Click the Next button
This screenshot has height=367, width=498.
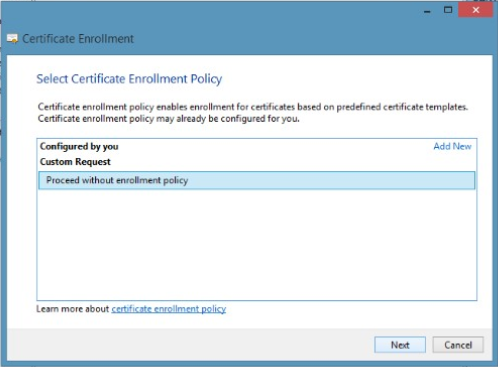pyautogui.click(x=400, y=345)
